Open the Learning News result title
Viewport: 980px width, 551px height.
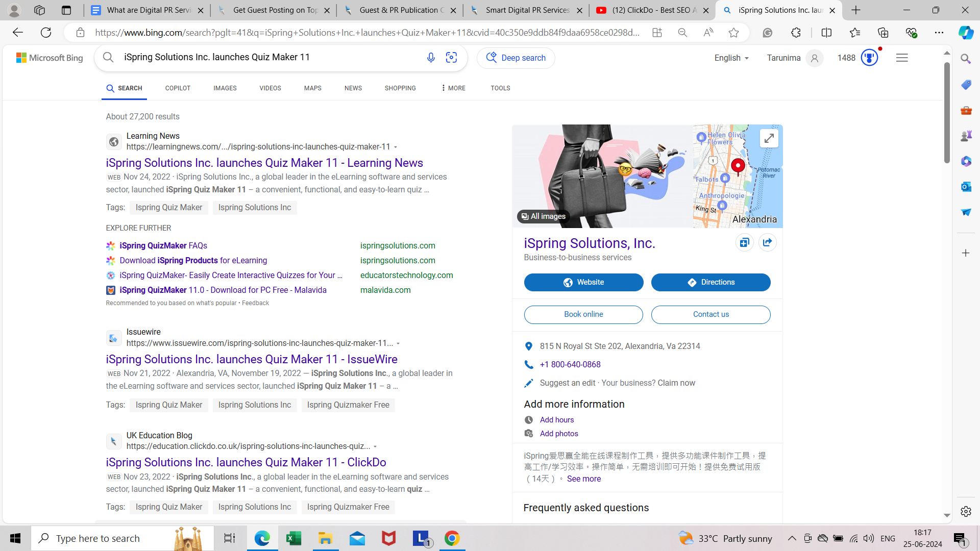tap(264, 163)
